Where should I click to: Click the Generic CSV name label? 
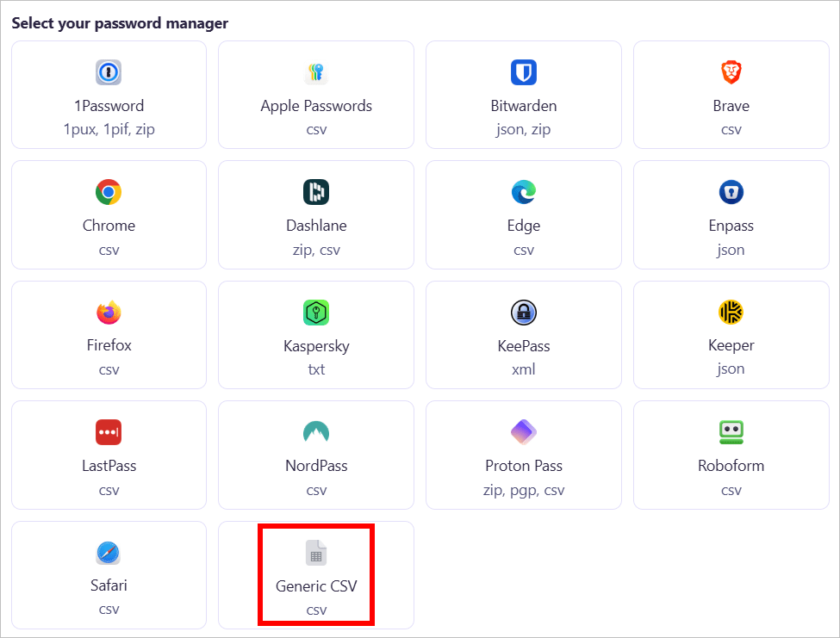pyautogui.click(x=316, y=586)
